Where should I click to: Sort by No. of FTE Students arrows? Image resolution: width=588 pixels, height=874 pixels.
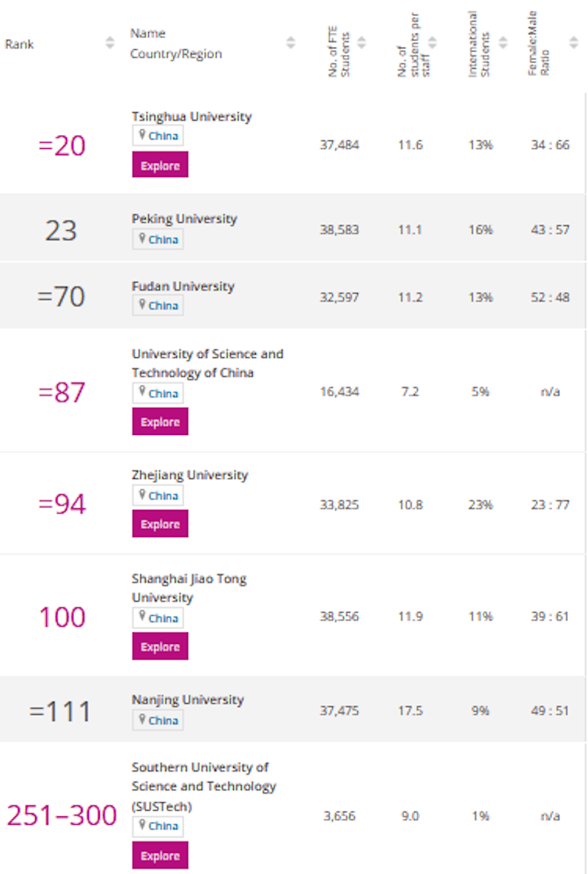[361, 42]
